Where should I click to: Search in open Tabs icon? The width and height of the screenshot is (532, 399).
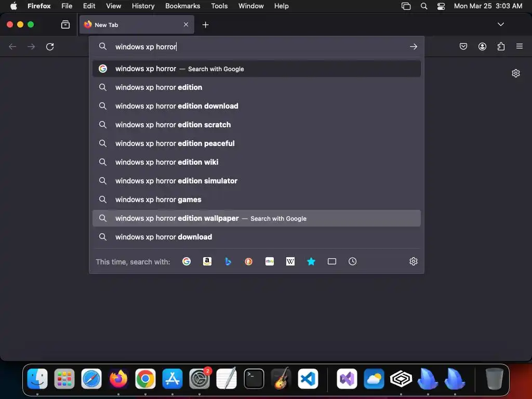pos(332,261)
